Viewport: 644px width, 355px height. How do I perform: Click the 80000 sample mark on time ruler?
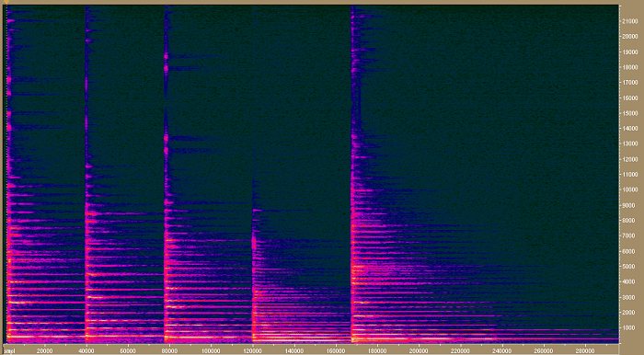click(169, 351)
